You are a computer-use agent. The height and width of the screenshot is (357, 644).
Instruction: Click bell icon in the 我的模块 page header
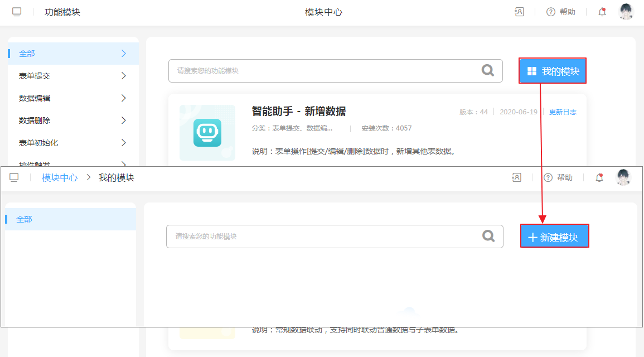coord(599,177)
